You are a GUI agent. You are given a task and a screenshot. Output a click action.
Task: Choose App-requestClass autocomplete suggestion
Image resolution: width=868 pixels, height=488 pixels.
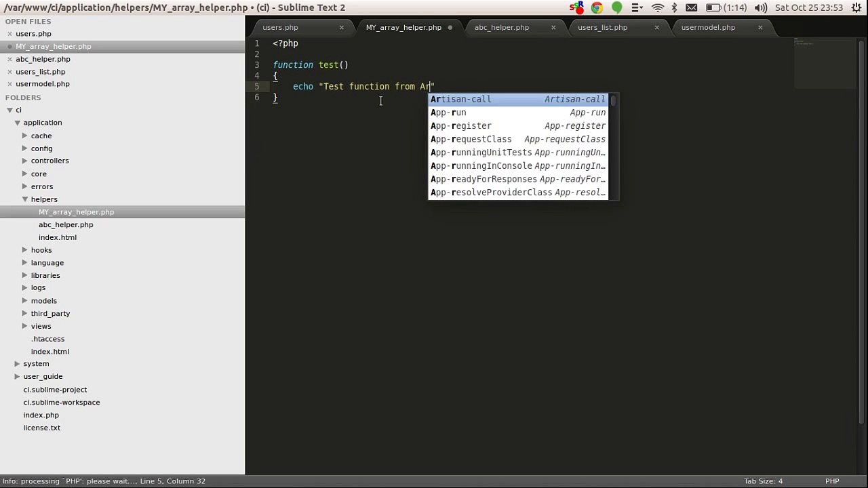tap(518, 140)
